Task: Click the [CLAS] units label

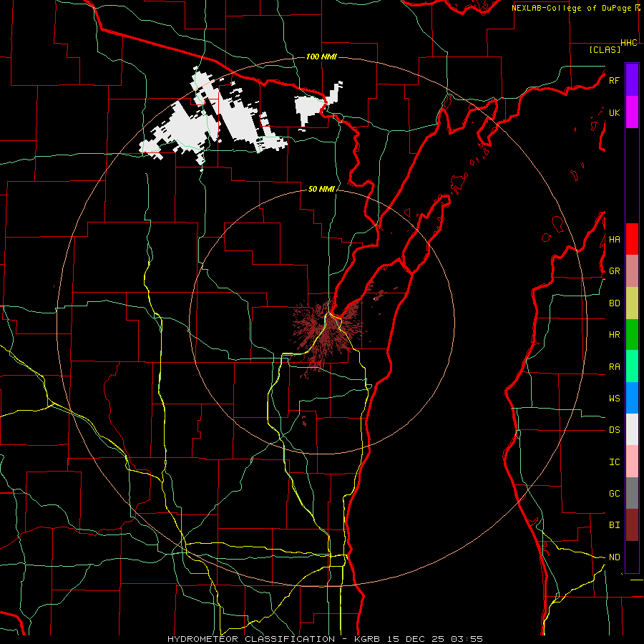Action: coord(605,49)
